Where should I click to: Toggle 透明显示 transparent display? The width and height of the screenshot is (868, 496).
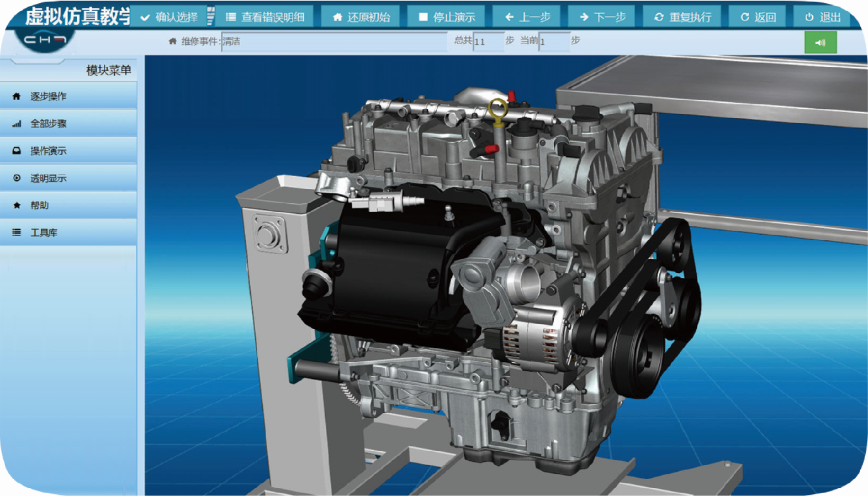(68, 178)
